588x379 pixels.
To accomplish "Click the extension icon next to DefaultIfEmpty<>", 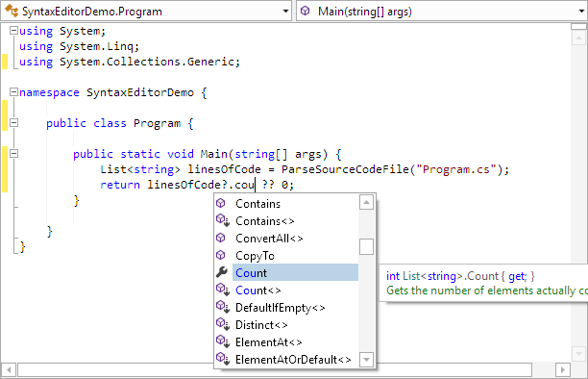I will tap(222, 307).
